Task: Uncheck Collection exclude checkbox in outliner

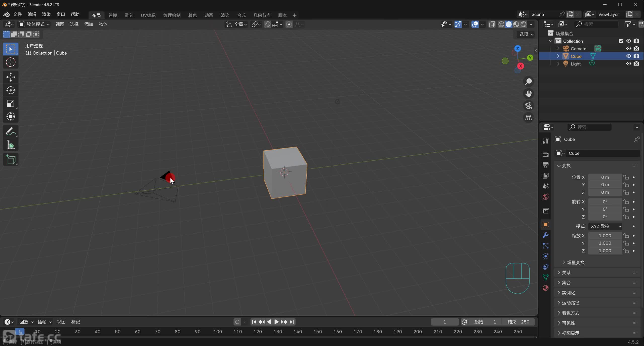Action: (x=621, y=41)
